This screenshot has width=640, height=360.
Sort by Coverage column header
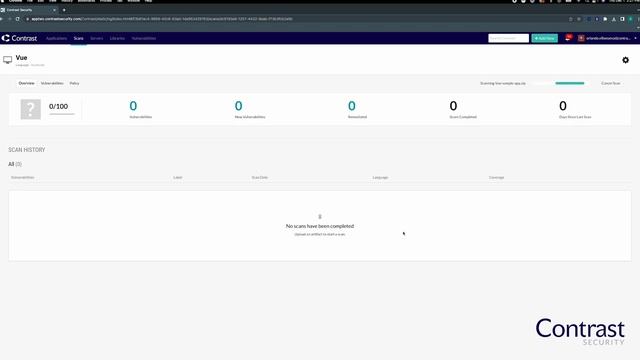tap(496, 178)
